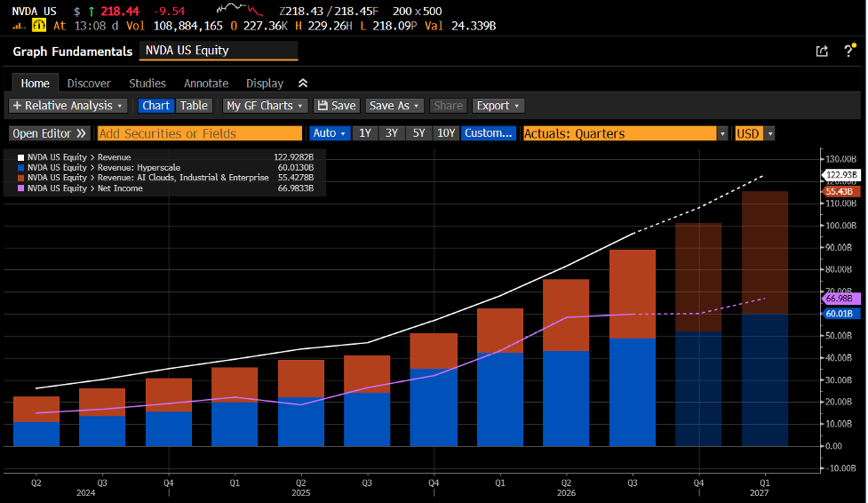Click the floppy disk Save button
The width and height of the screenshot is (868, 503).
[x=337, y=106]
